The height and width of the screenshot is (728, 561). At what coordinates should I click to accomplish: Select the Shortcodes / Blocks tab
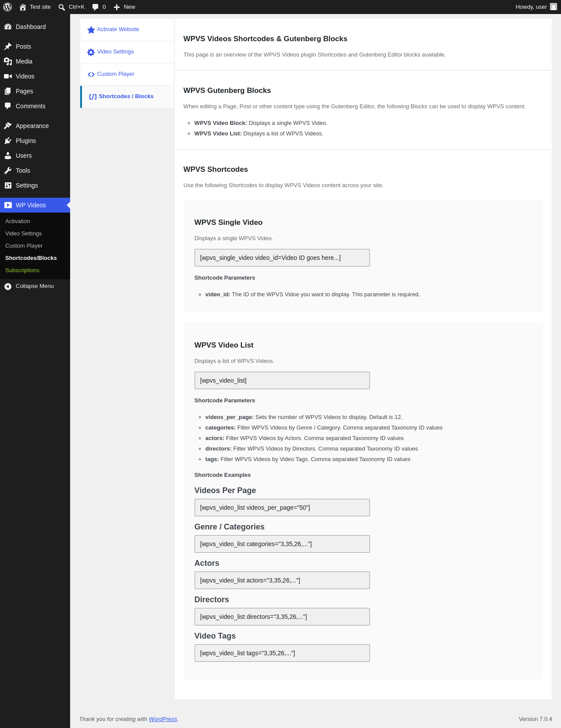(x=127, y=97)
